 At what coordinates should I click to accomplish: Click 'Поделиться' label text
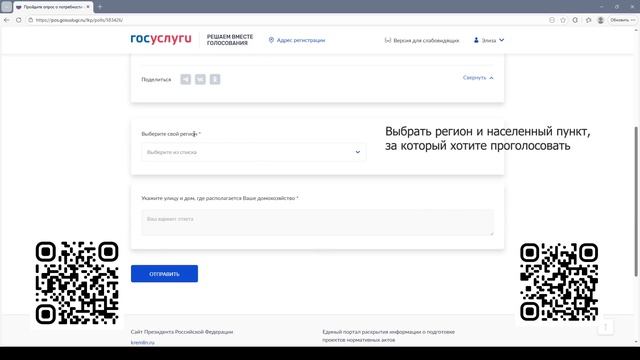pos(156,80)
